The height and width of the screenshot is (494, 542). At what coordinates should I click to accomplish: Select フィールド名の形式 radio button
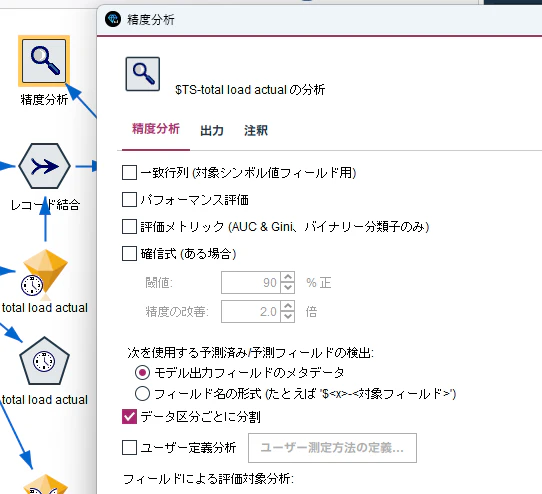[142, 393]
